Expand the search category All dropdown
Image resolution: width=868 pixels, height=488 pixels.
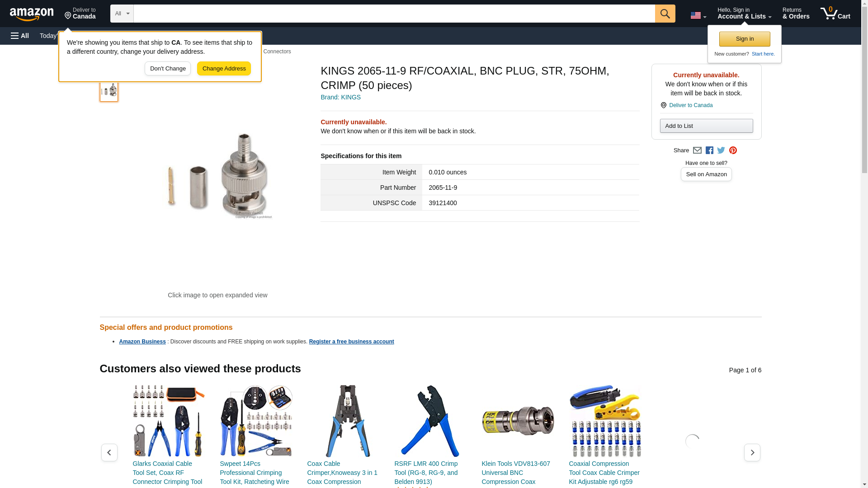click(122, 14)
